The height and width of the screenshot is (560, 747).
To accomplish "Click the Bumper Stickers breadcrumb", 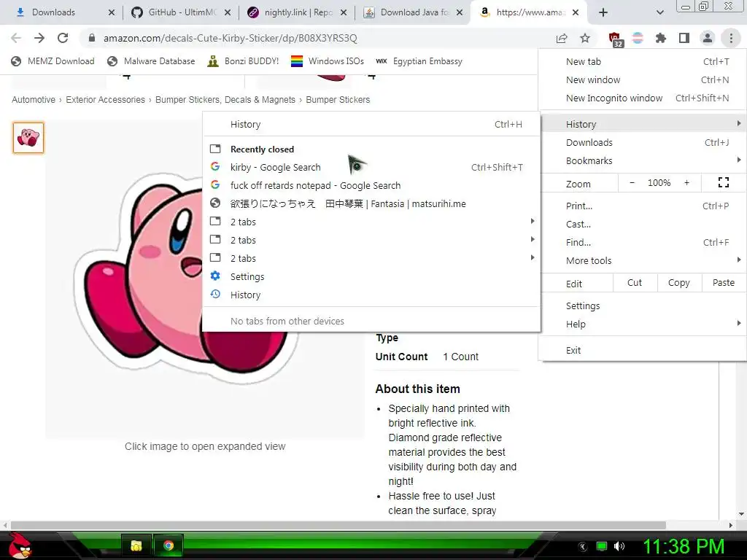I will 338,99.
